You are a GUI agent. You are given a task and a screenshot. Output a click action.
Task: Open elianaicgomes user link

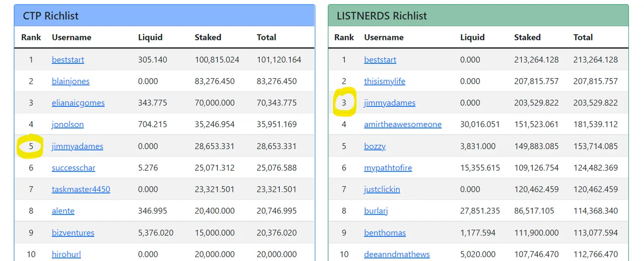pos(78,103)
